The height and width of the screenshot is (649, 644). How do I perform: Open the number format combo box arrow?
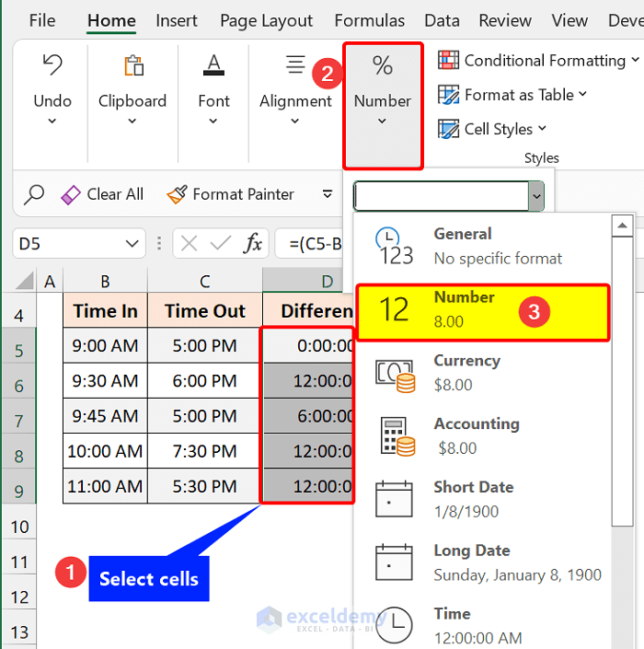(536, 196)
